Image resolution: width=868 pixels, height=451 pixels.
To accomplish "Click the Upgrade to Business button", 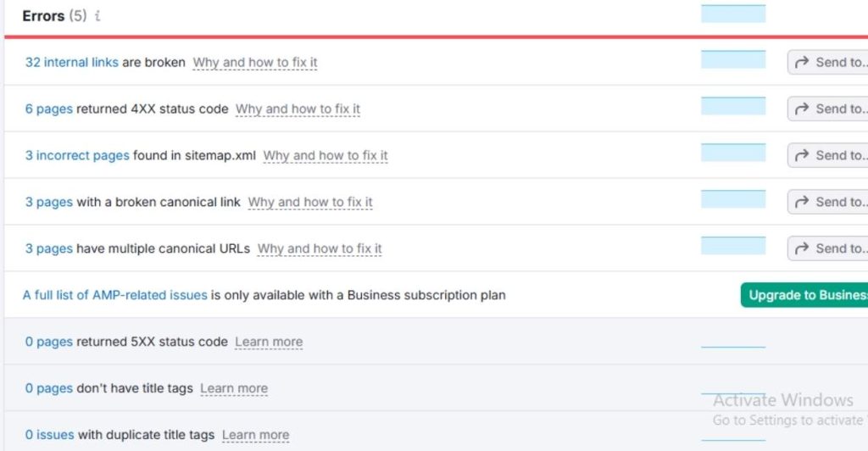I will tap(805, 295).
